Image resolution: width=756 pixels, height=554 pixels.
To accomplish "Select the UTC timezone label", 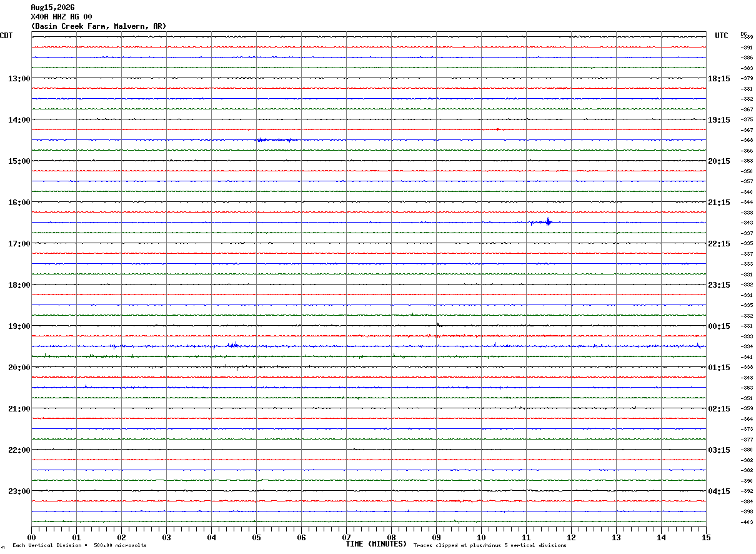I will click(x=722, y=36).
